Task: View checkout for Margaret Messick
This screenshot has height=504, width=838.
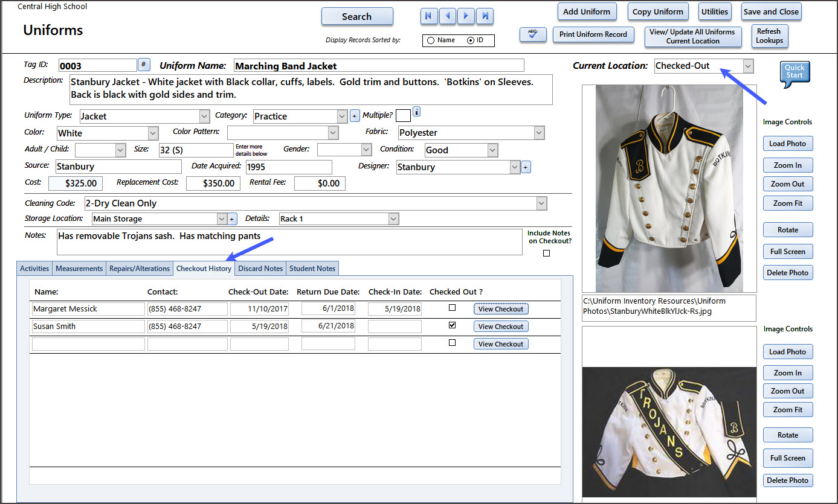Action: tap(500, 309)
